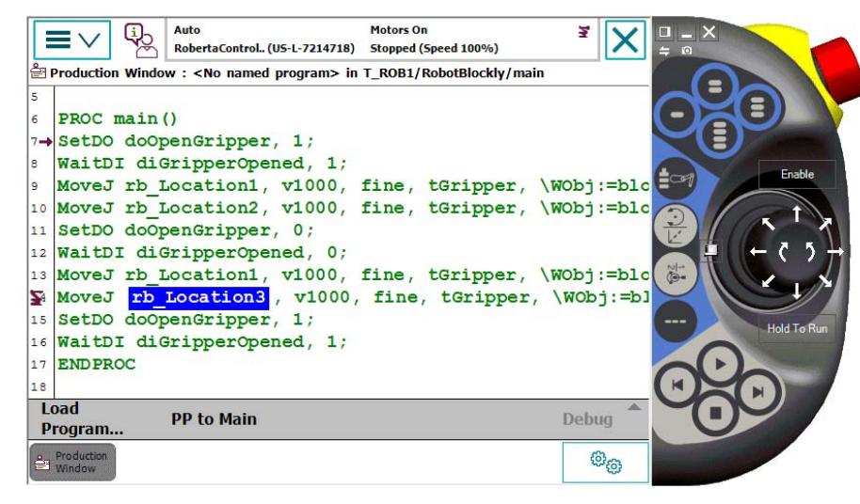Click the step forward button
Image resolution: width=860 pixels, height=504 pixels.
(x=758, y=392)
